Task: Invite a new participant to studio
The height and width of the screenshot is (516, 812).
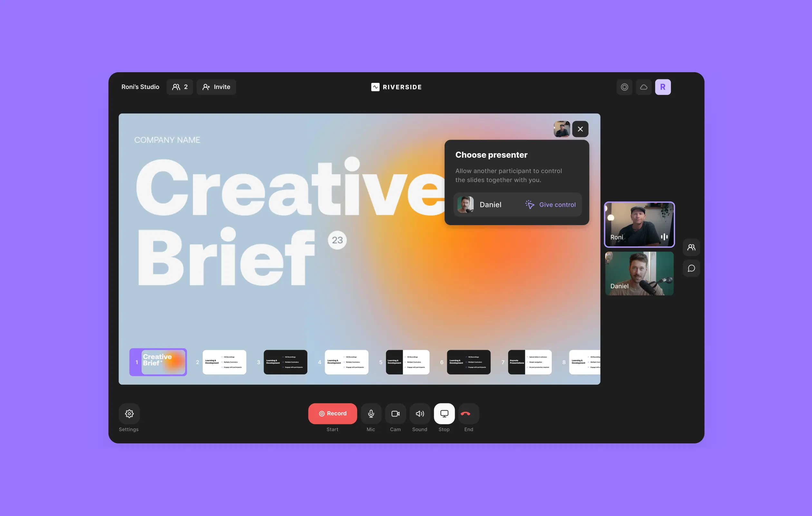Action: point(216,86)
